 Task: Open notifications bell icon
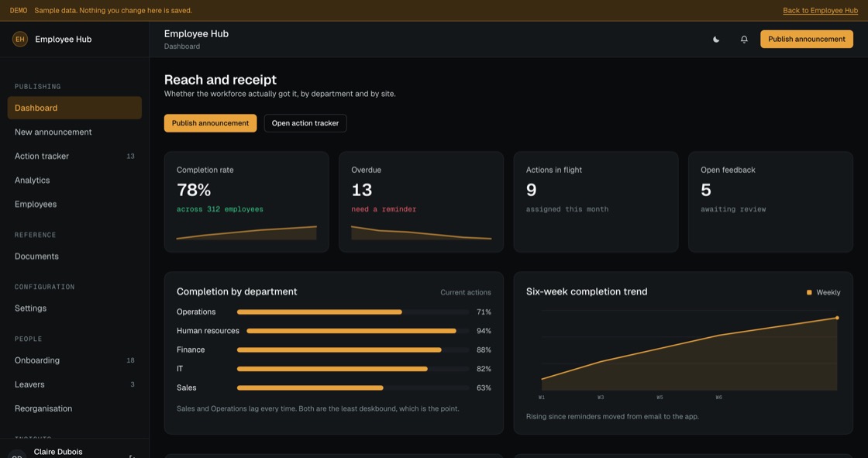point(744,40)
